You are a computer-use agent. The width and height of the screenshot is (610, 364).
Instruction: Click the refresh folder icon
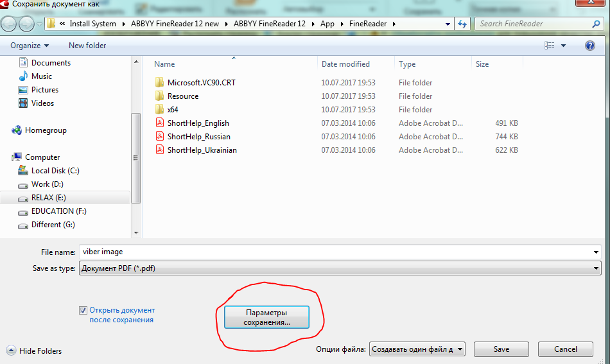462,24
